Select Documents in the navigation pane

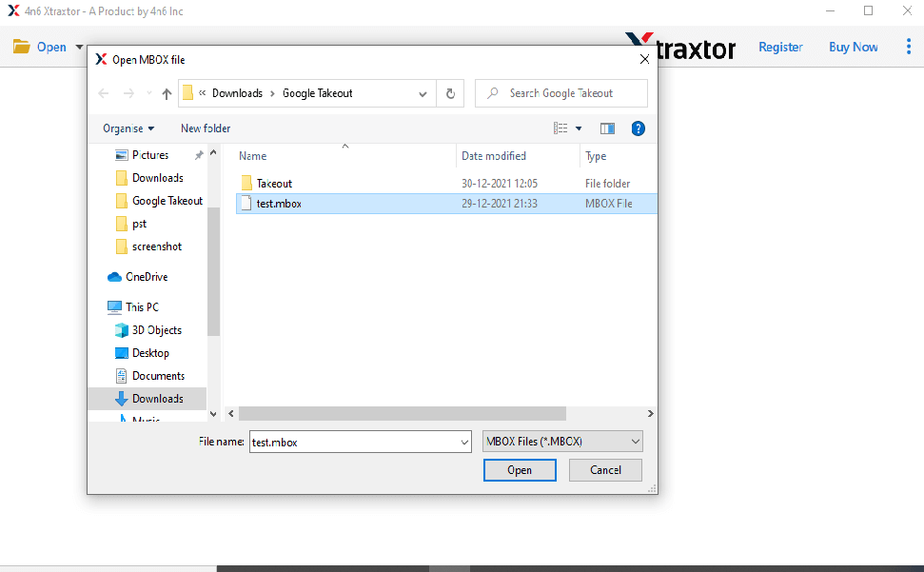159,376
